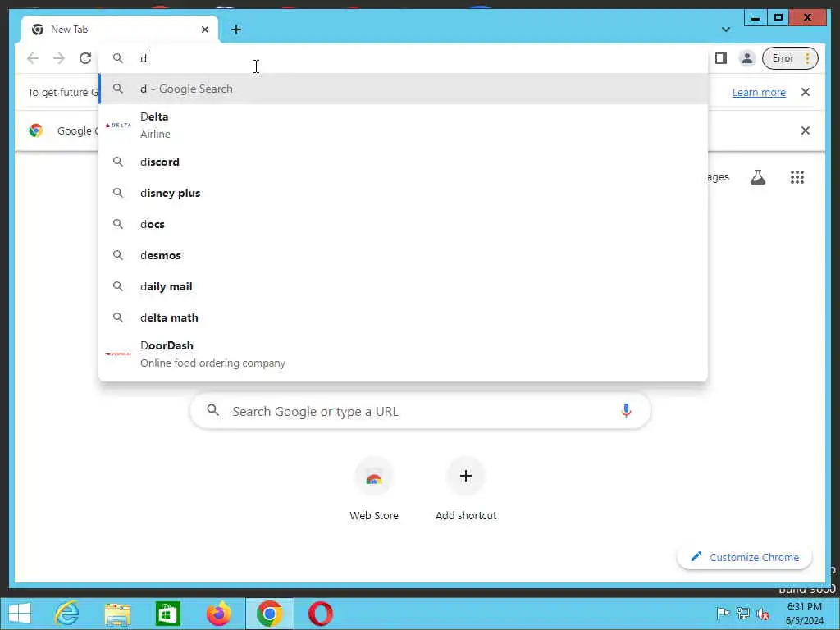Open the profile avatar icon

746,58
